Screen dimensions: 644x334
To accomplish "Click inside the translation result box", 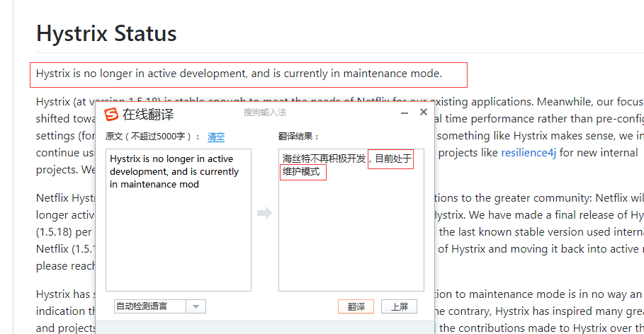I will coord(351,220).
